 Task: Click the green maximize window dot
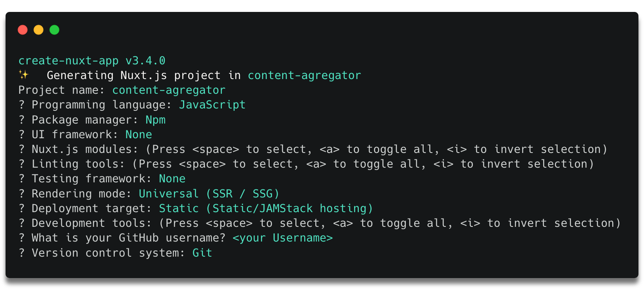click(54, 30)
